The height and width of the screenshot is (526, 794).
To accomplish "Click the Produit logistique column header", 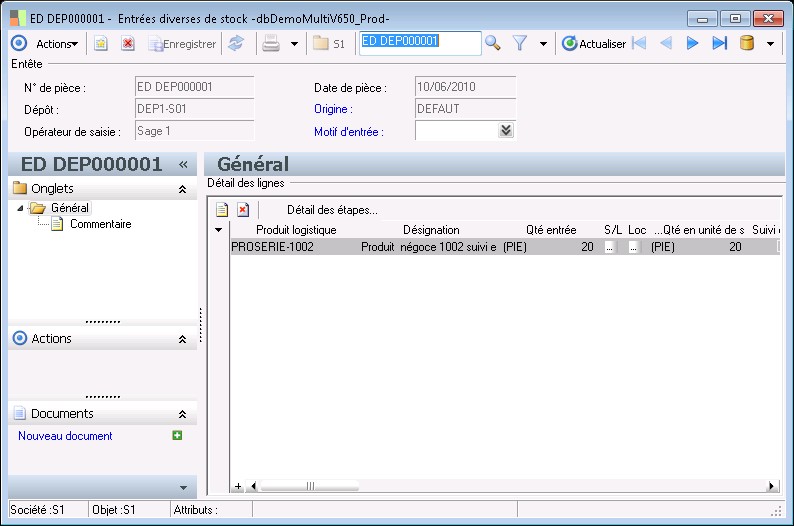I will (x=296, y=230).
